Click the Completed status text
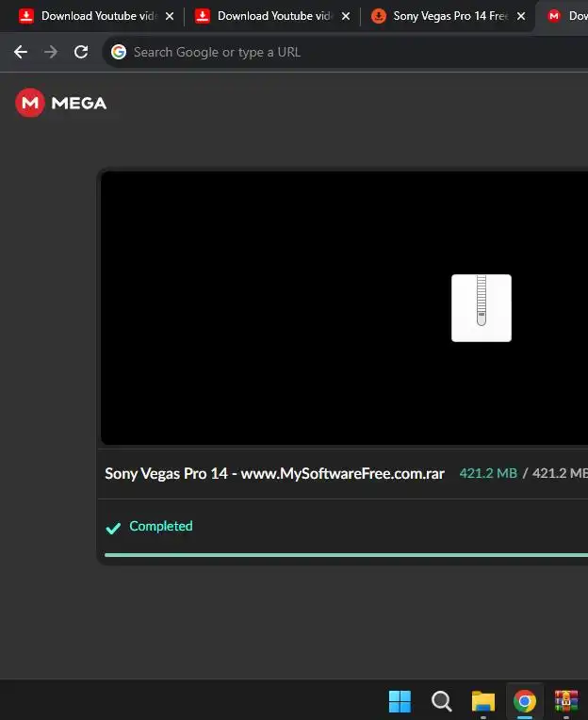The image size is (588, 720). click(x=161, y=526)
